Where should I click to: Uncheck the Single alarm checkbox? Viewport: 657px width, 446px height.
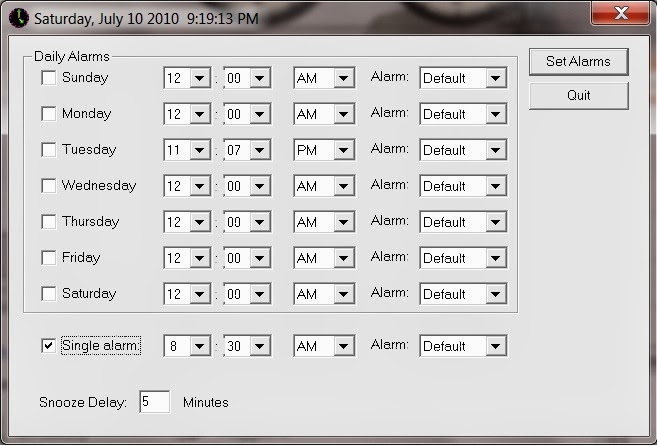[x=49, y=346]
